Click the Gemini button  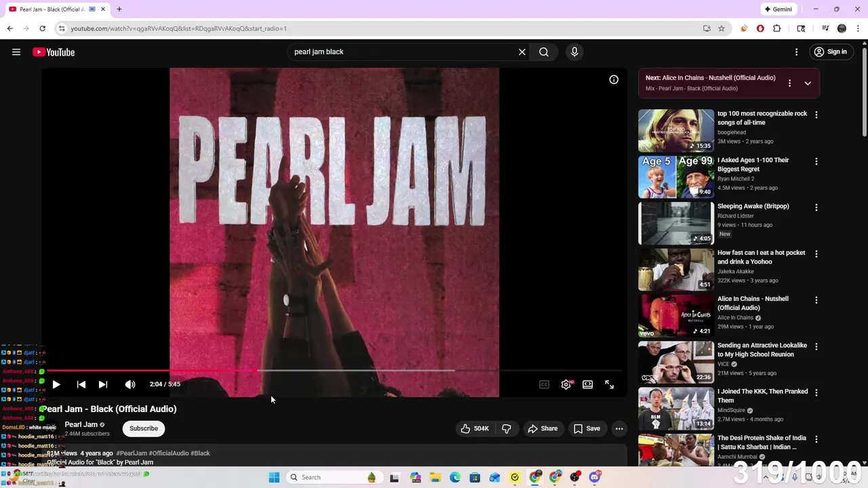778,9
